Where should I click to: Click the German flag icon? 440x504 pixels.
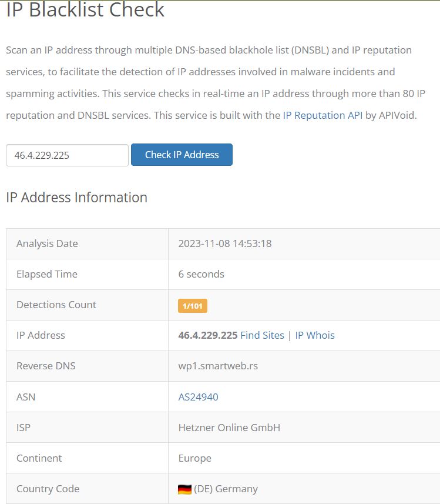point(184,489)
